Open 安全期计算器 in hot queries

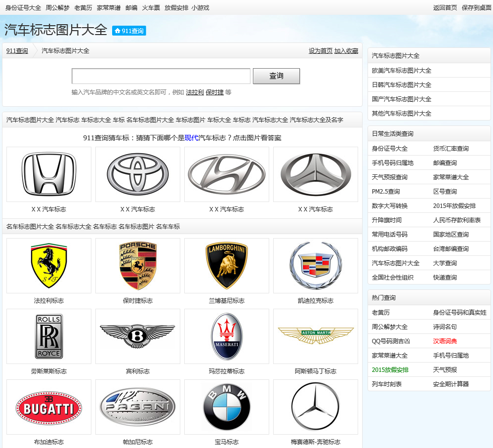(451, 384)
